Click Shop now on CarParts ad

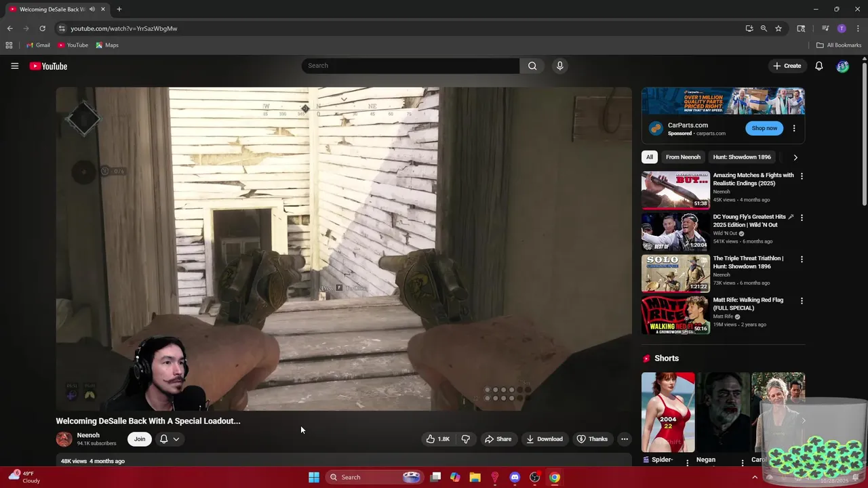[764, 128]
